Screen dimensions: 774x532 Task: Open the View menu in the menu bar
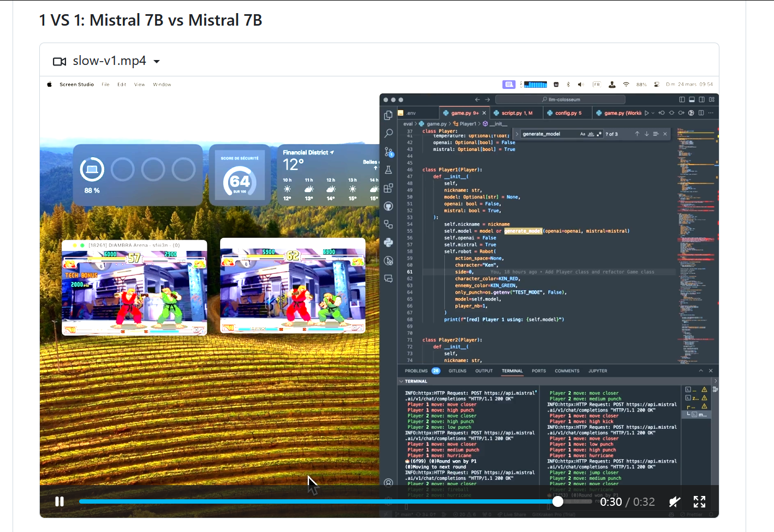pos(139,85)
